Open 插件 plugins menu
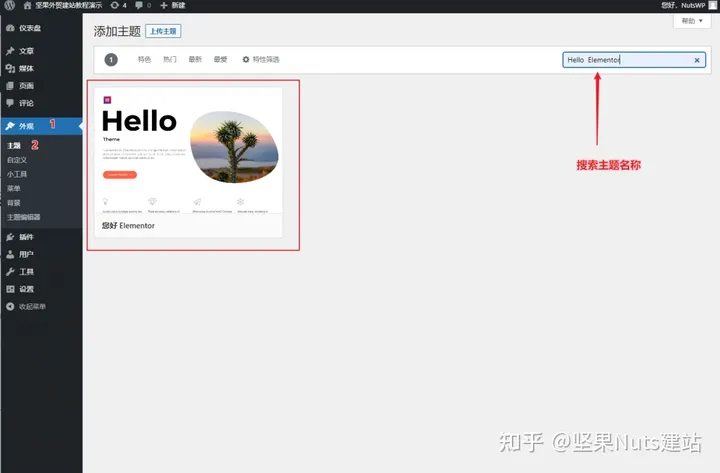Image resolution: width=720 pixels, height=473 pixels. [x=41, y=237]
